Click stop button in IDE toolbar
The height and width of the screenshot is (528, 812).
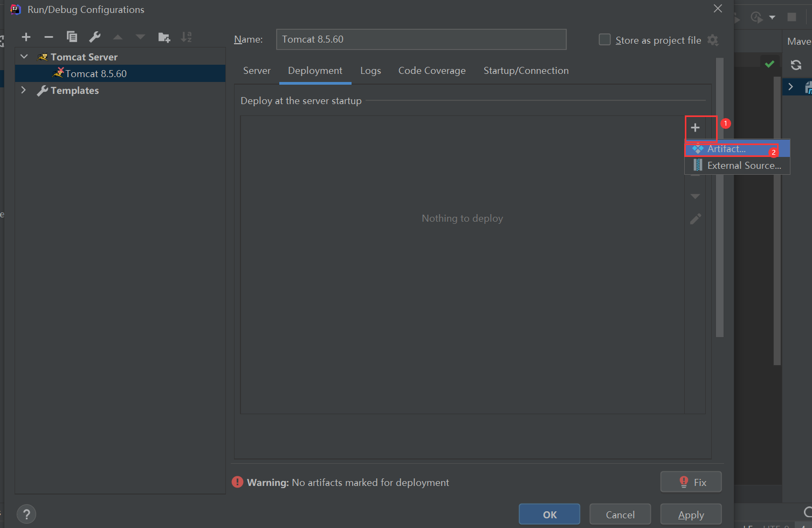point(792,17)
